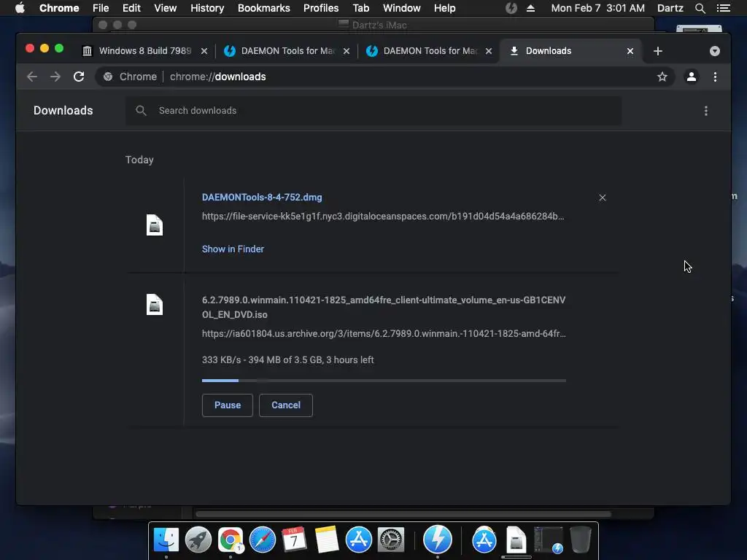Open the Chrome profile avatar button

[x=692, y=77]
